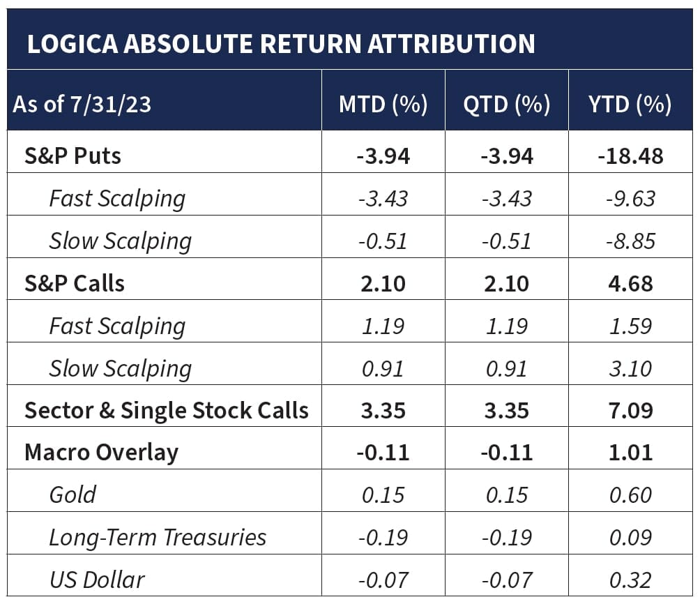Click the Macro Overlay YTD value 1.01
Screen dimensions: 700x604
[x=630, y=452]
